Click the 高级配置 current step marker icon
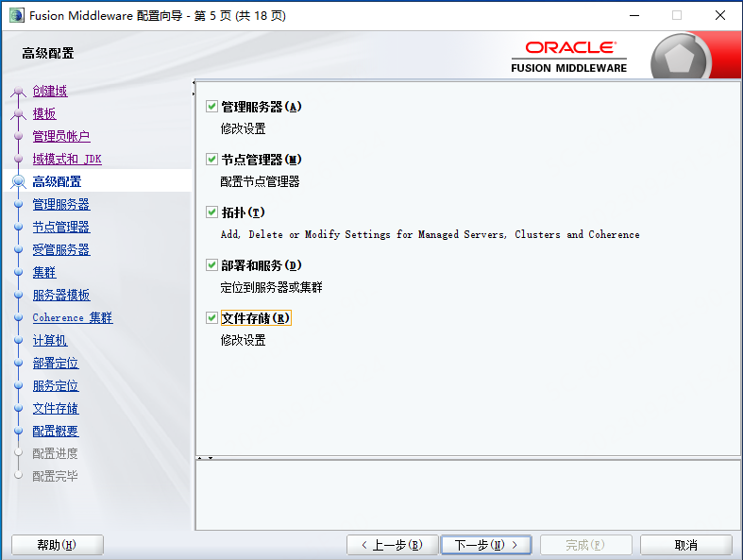The image size is (743, 560). 19,181
